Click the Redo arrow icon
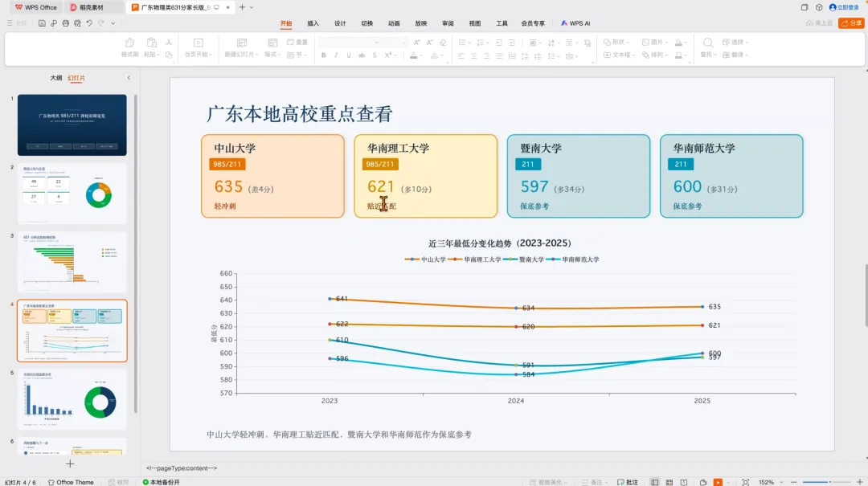 click(x=101, y=23)
